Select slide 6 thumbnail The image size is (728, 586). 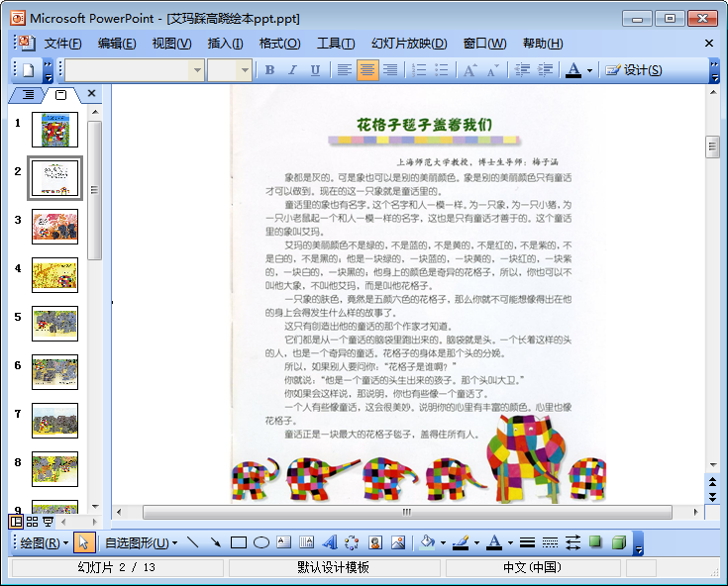pyautogui.click(x=54, y=372)
